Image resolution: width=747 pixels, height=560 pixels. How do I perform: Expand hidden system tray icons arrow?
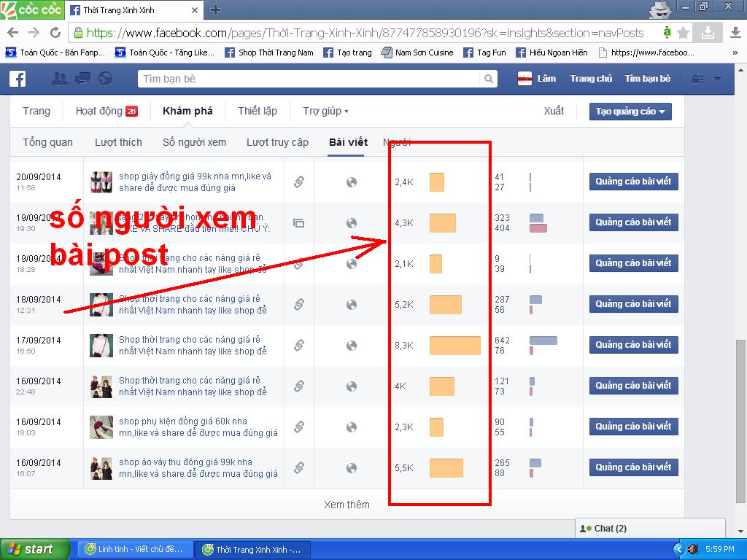tap(679, 549)
